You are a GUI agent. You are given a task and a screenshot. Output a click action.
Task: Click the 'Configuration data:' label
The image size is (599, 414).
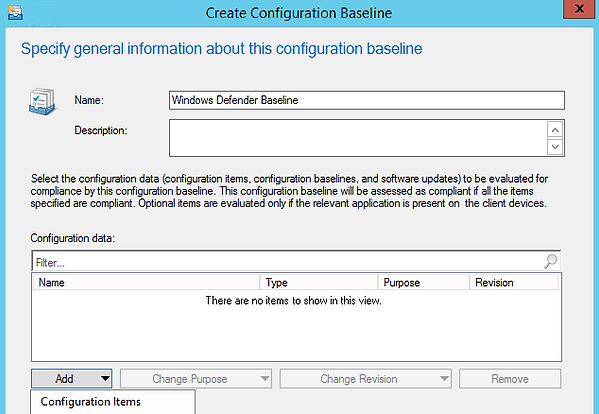(x=73, y=238)
